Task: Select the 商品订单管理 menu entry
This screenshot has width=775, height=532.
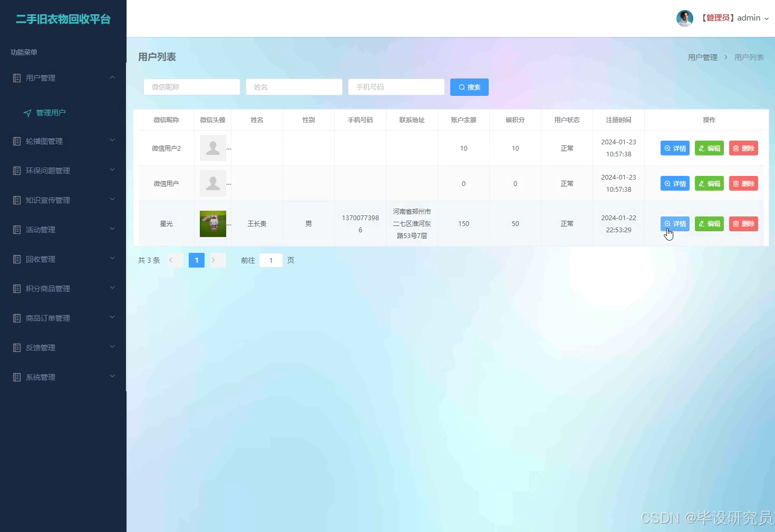Action: click(63, 318)
